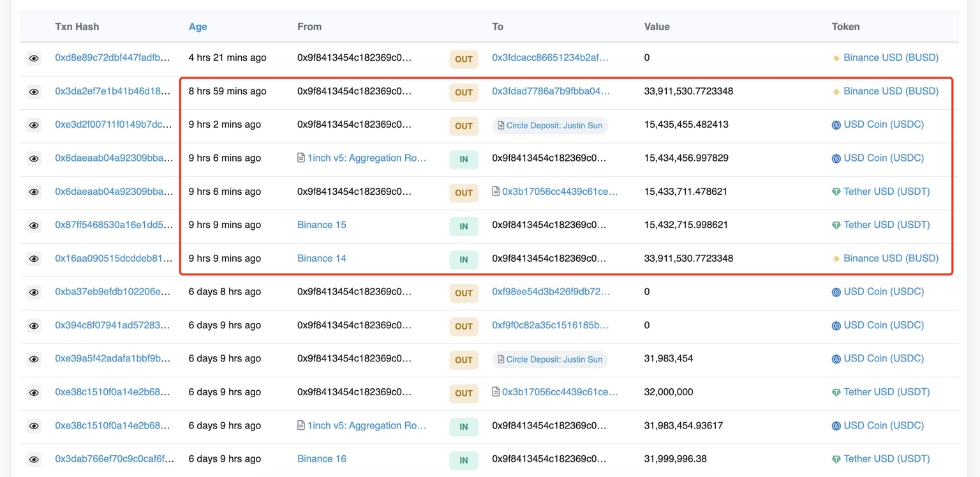Screen dimensions: 980x477
Task: Click OUT badge in the 31,983,454 row
Action: pos(463,360)
